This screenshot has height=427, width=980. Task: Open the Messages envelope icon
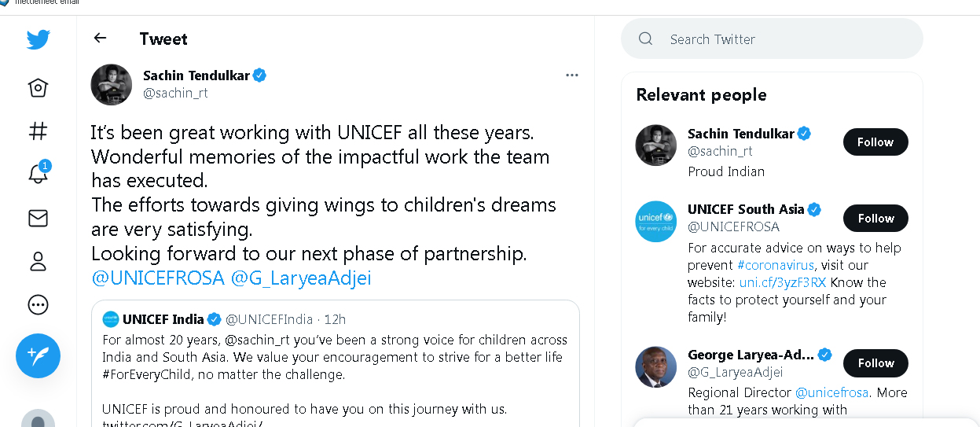pyautogui.click(x=38, y=219)
